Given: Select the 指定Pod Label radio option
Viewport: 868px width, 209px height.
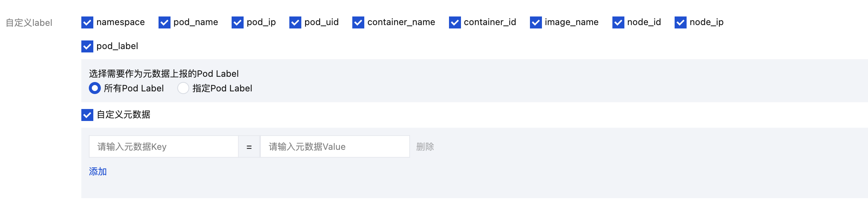Looking at the screenshot, I should tap(183, 88).
